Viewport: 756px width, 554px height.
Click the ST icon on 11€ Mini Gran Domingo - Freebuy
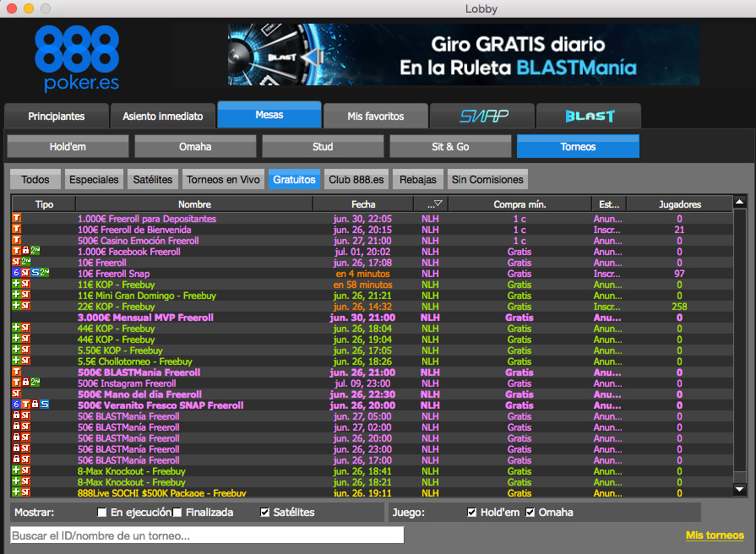25,295
